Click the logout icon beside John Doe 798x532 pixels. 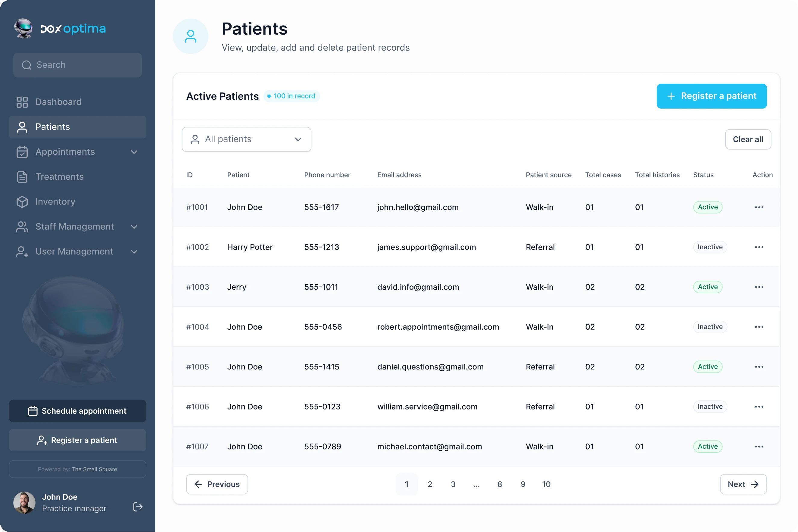coord(138,507)
